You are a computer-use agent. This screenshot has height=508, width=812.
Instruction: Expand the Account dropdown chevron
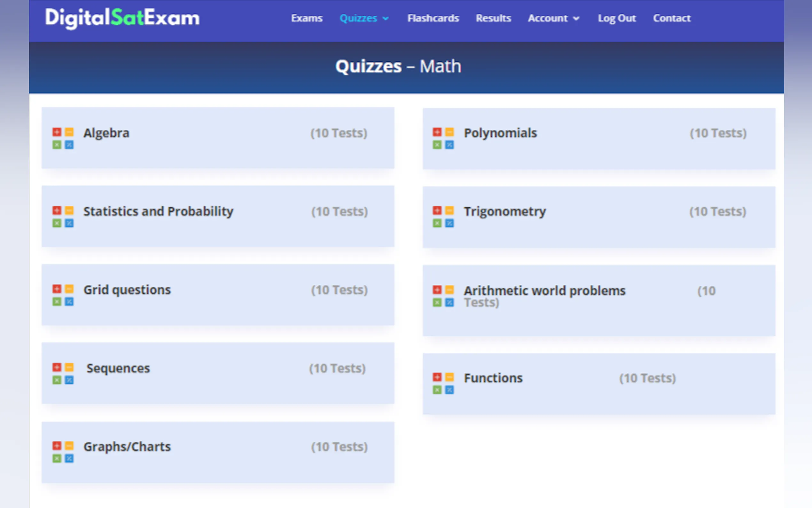pyautogui.click(x=576, y=19)
